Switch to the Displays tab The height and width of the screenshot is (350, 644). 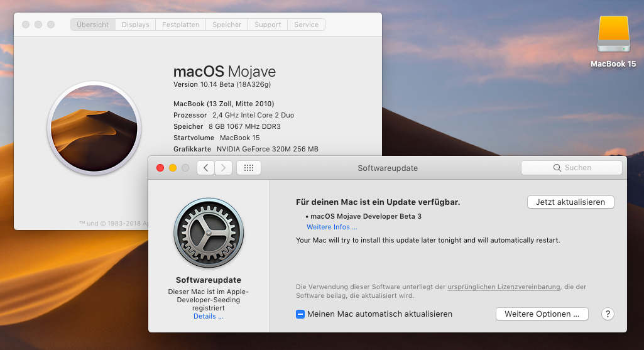(136, 25)
